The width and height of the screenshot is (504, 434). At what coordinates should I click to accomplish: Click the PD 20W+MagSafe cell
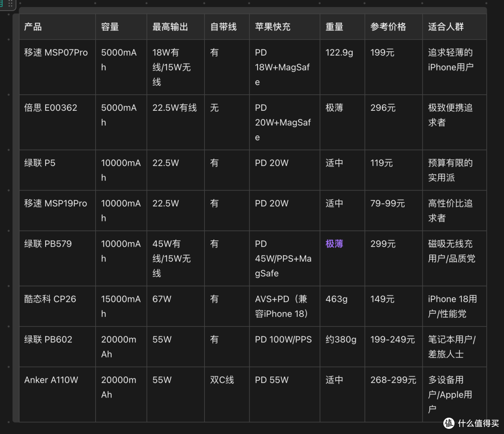(285, 122)
